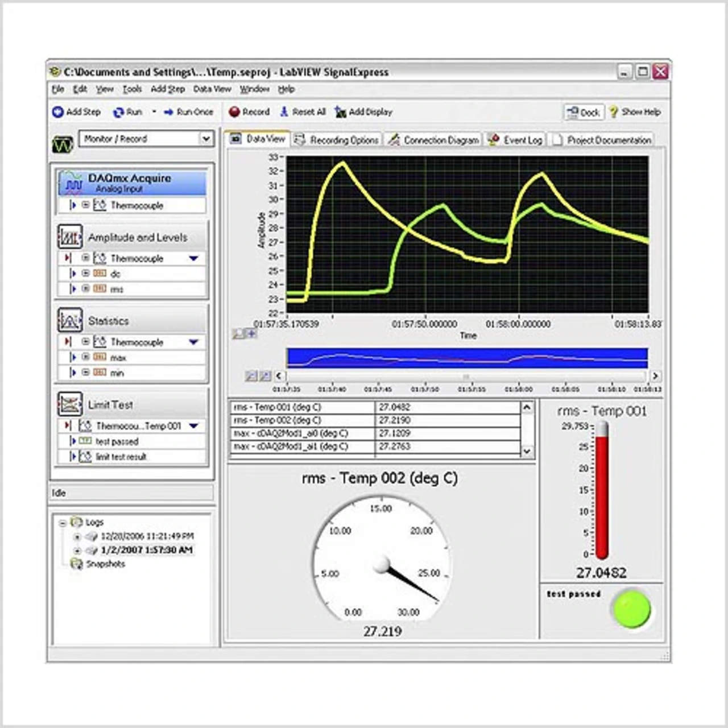Click the graph zoom tool icon under the chart

click(x=238, y=334)
